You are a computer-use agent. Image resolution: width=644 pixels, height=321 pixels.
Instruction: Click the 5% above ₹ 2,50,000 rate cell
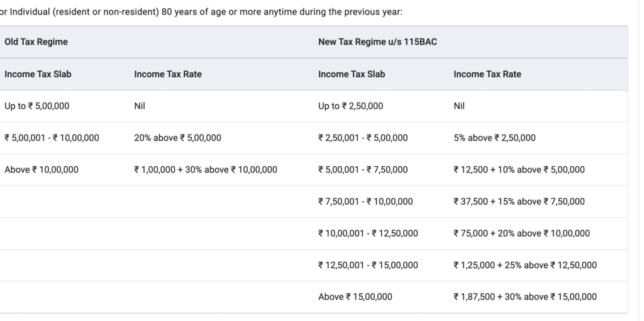494,137
